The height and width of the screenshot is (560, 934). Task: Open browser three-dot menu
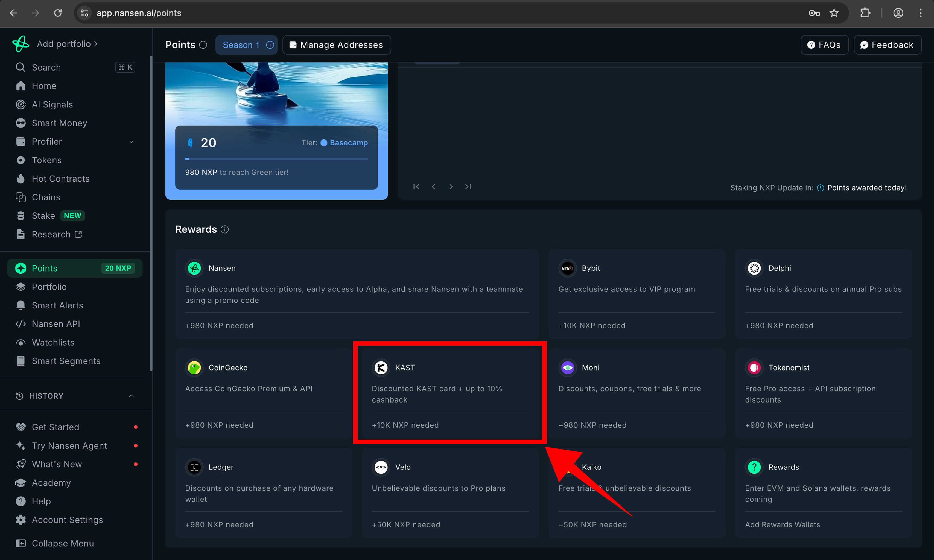pos(920,13)
